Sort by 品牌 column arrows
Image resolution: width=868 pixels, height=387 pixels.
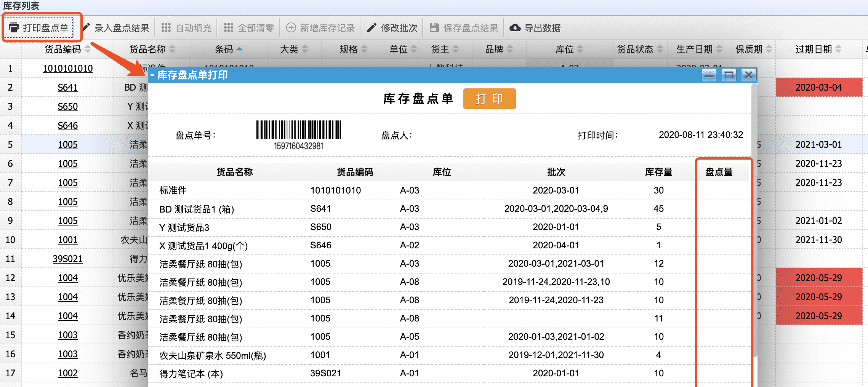[510, 49]
